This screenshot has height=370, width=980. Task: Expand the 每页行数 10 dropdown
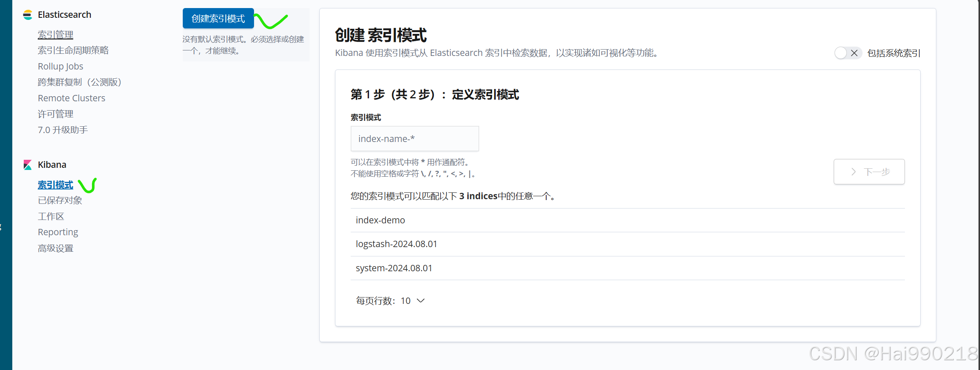(390, 300)
